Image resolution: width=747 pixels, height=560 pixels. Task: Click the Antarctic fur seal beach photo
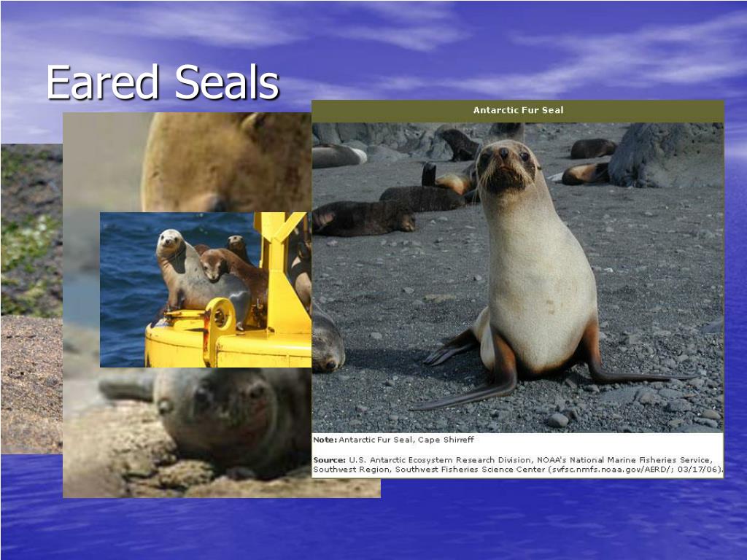point(518,278)
